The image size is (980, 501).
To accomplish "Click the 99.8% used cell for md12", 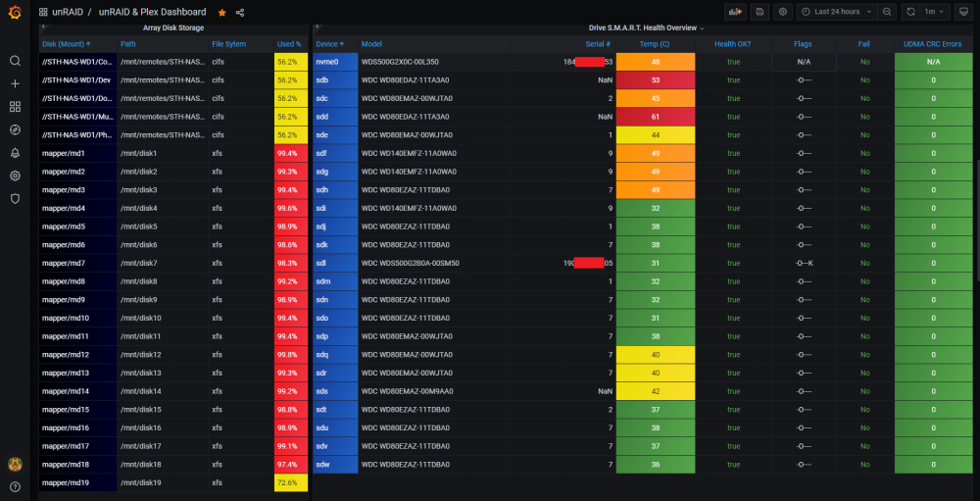I will coord(291,355).
